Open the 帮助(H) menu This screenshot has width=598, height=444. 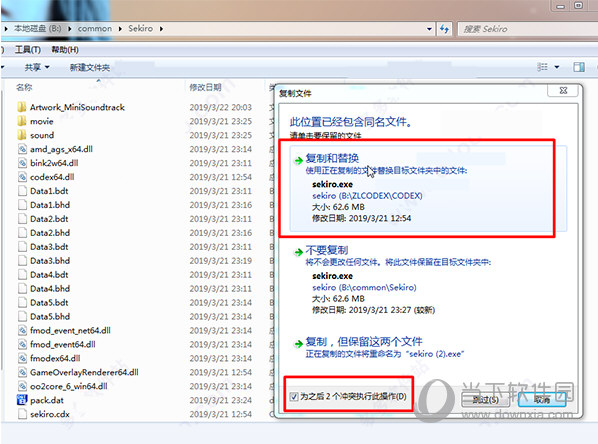click(x=65, y=50)
